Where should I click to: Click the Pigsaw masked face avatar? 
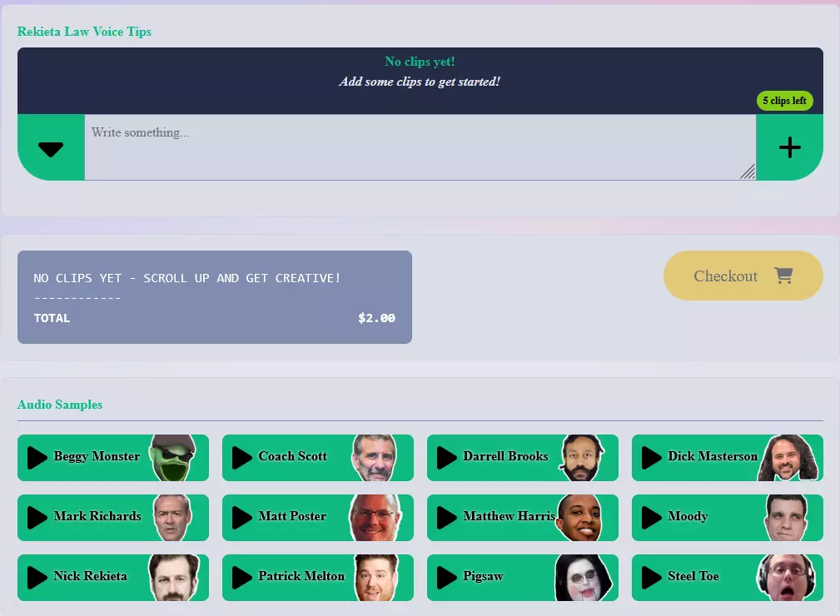(x=582, y=578)
